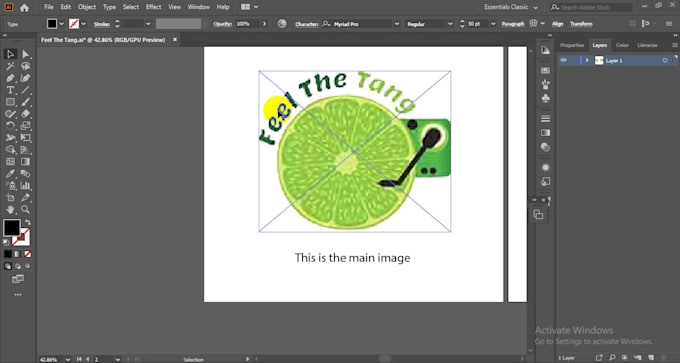Image resolution: width=680 pixels, height=363 pixels.
Task: Select the Pen tool
Action: 10,78
